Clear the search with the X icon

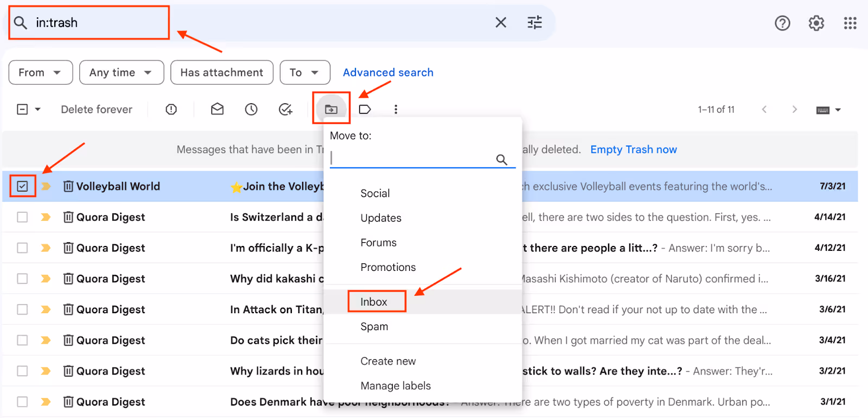click(501, 22)
